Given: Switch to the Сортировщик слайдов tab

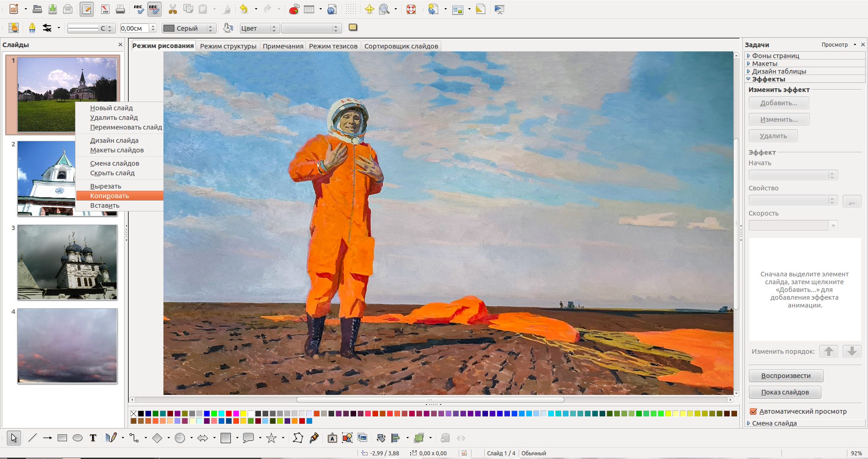Looking at the screenshot, I should (x=401, y=46).
